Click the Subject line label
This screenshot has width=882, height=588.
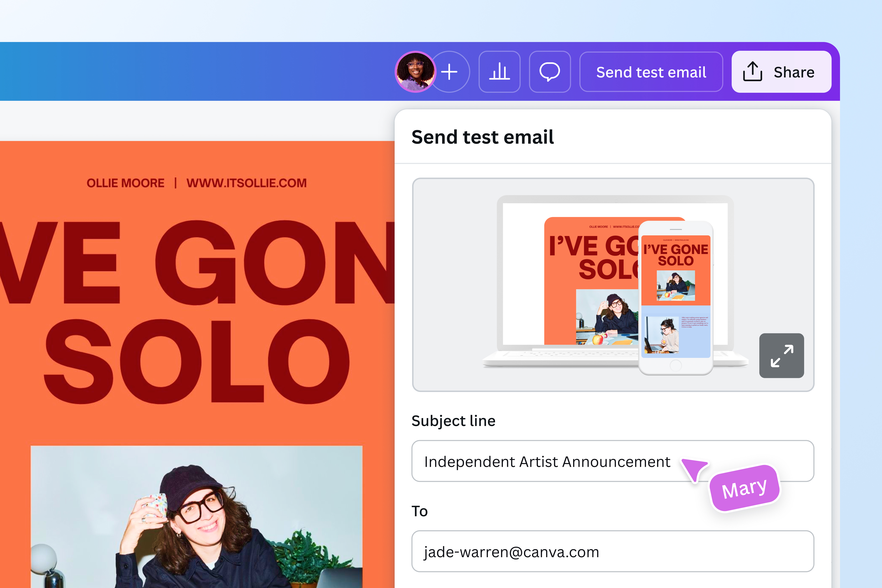coord(453,421)
